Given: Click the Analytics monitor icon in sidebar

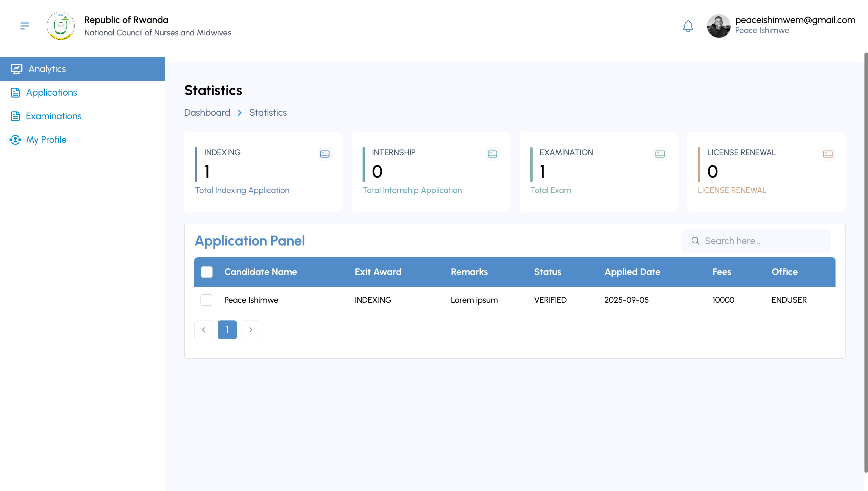Looking at the screenshot, I should (16, 69).
